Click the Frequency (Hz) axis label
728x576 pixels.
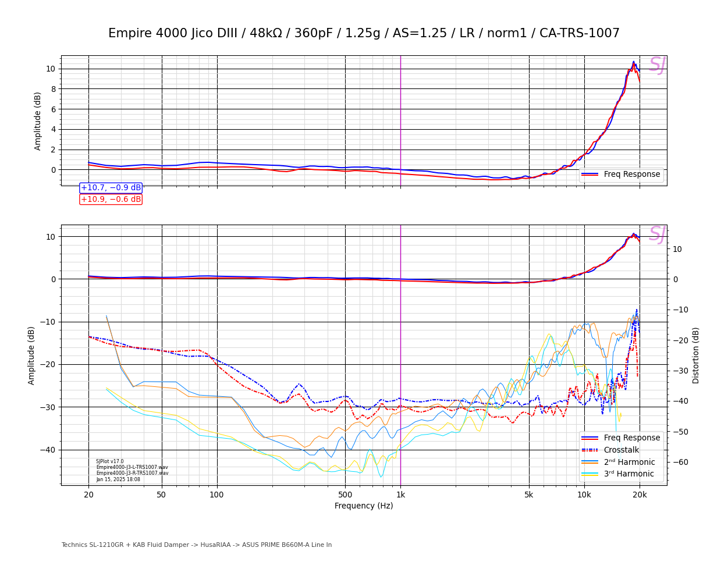pos(364,506)
